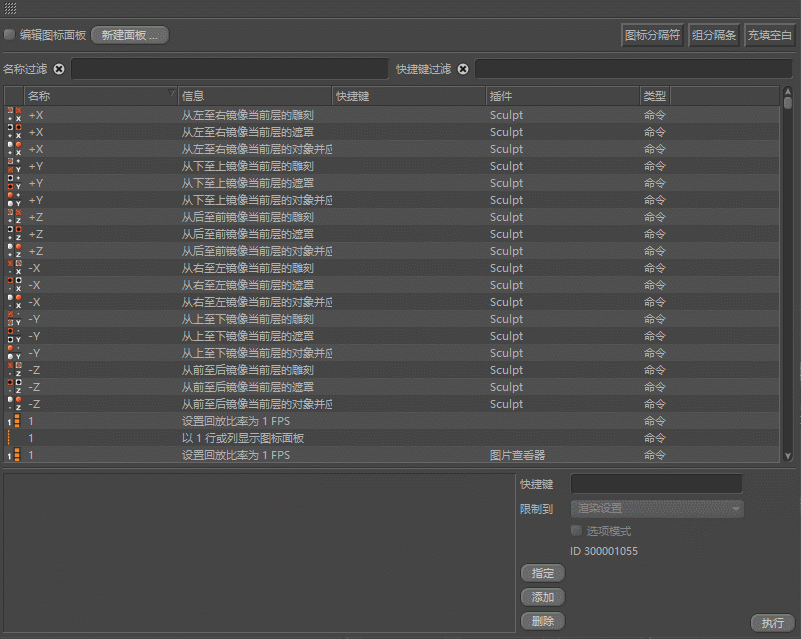Click the 插件 column header
The image size is (801, 639).
pyautogui.click(x=562, y=96)
